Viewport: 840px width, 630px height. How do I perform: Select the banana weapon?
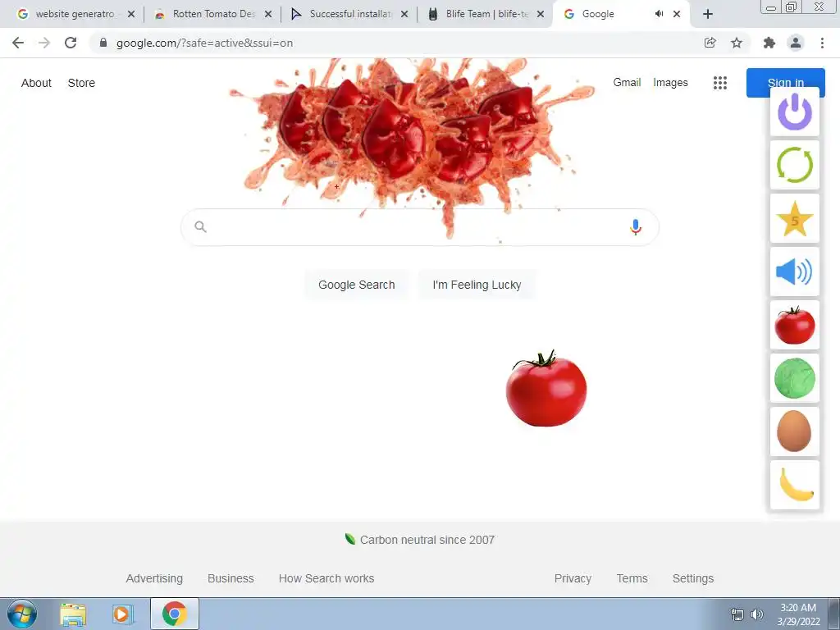(x=794, y=485)
